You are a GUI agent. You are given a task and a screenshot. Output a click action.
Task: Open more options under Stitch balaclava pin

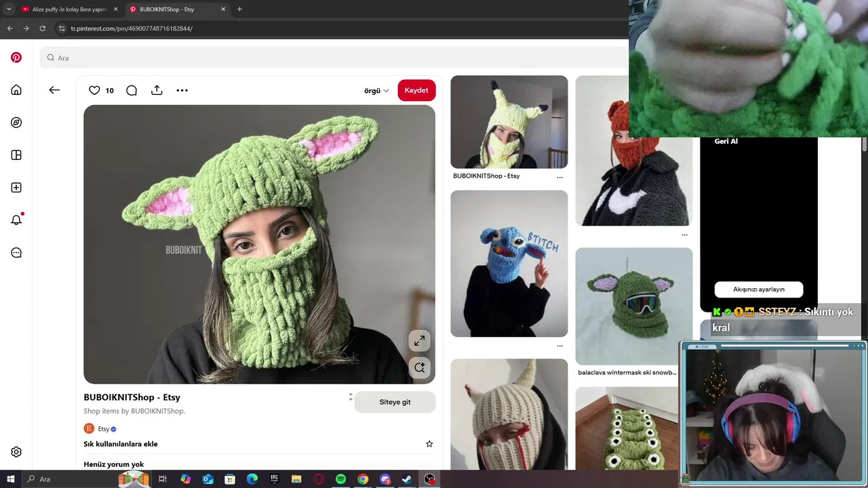click(x=559, y=346)
